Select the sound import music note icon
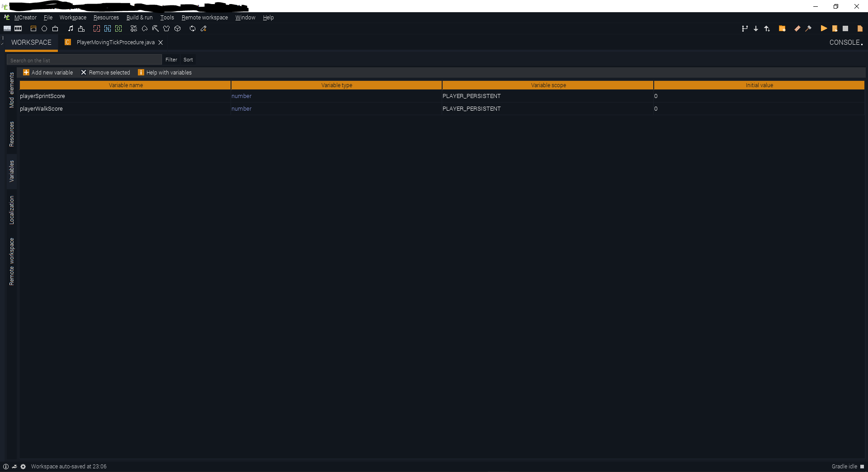 [x=71, y=28]
